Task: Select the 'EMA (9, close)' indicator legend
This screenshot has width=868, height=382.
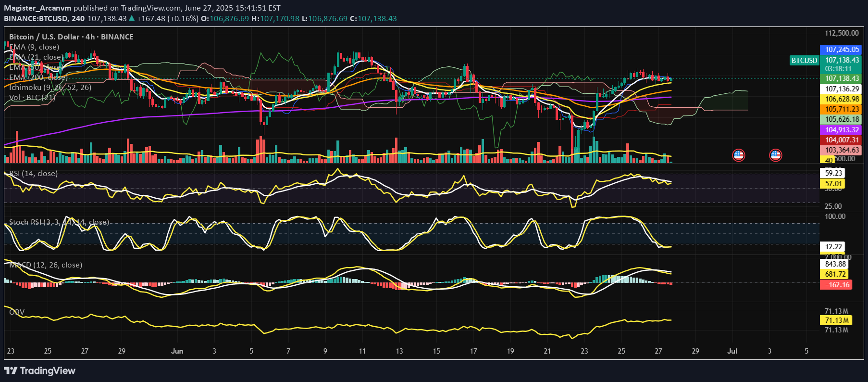Action: coord(34,47)
